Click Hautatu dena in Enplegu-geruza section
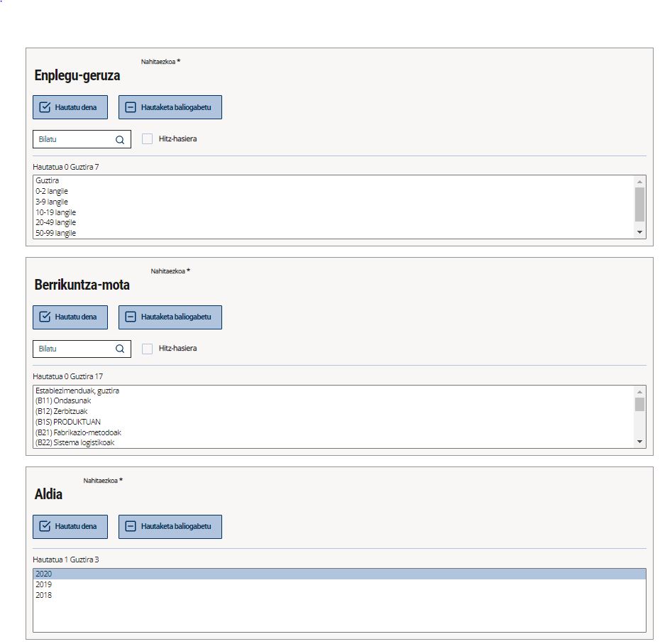 pyautogui.click(x=70, y=107)
